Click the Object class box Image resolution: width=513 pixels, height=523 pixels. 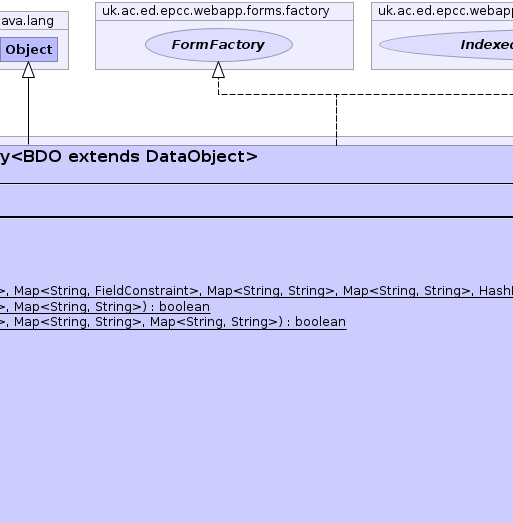coord(29,49)
